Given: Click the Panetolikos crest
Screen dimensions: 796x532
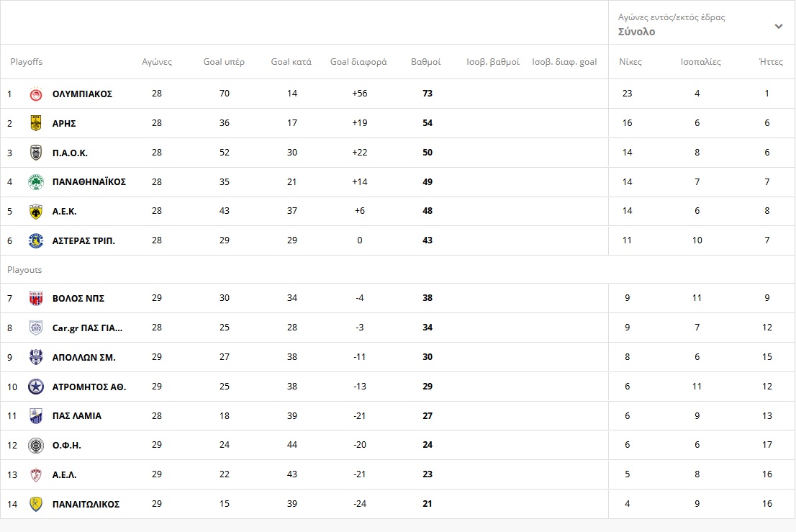Looking at the screenshot, I should pyautogui.click(x=35, y=504).
